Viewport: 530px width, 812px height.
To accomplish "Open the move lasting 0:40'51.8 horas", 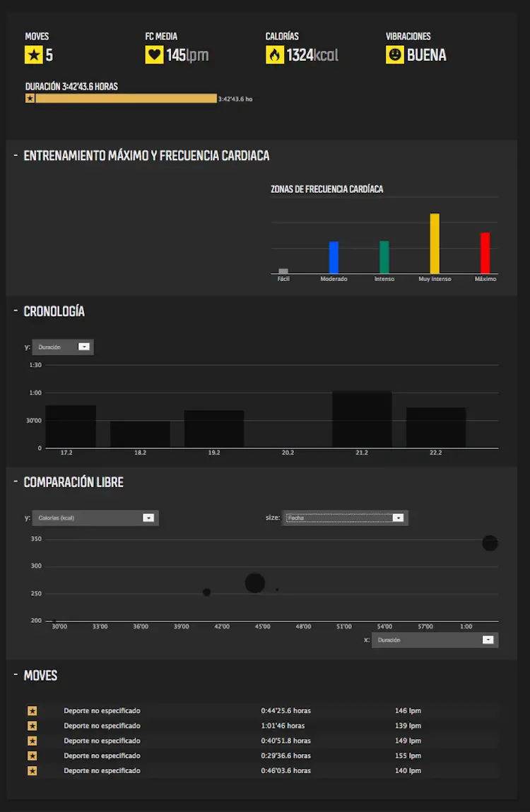I will [263, 741].
